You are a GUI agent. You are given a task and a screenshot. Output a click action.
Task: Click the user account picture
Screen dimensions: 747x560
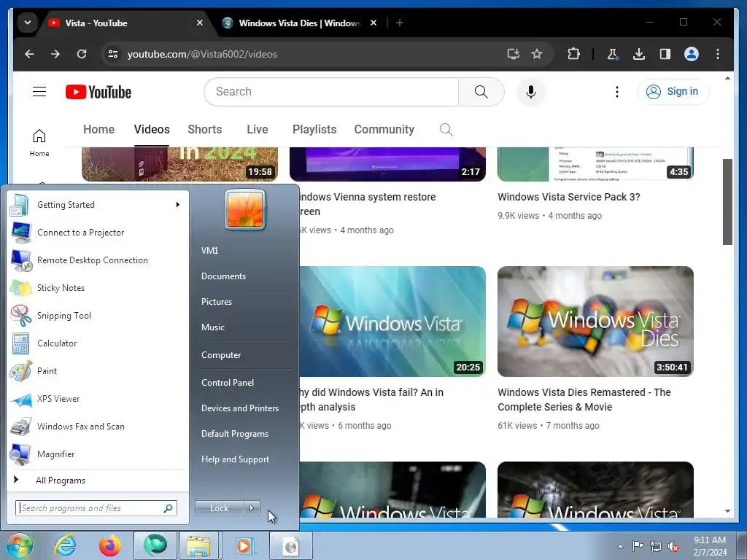(245, 209)
